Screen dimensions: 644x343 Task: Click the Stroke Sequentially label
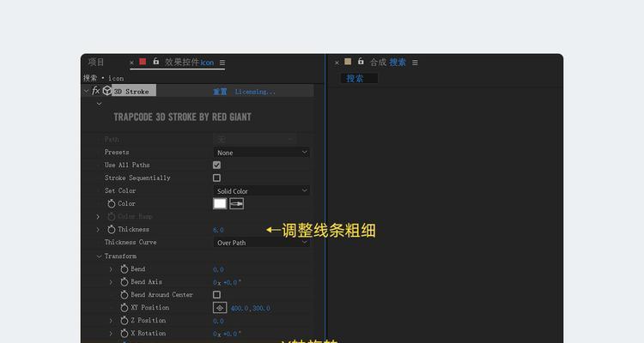click(x=137, y=178)
